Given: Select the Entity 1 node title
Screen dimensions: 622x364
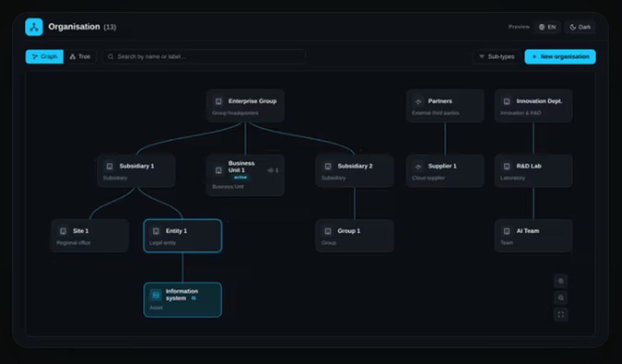Looking at the screenshot, I should point(176,230).
